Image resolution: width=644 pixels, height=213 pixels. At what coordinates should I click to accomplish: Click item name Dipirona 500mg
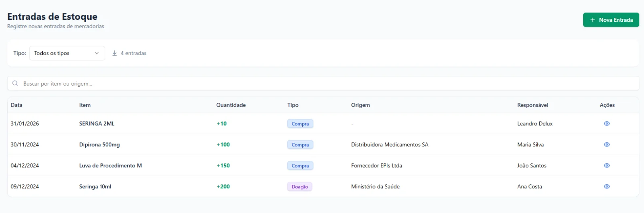tap(99, 145)
